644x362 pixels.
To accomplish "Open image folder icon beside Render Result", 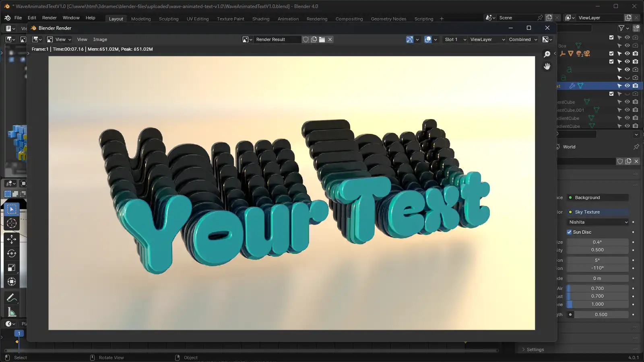I will [322, 39].
